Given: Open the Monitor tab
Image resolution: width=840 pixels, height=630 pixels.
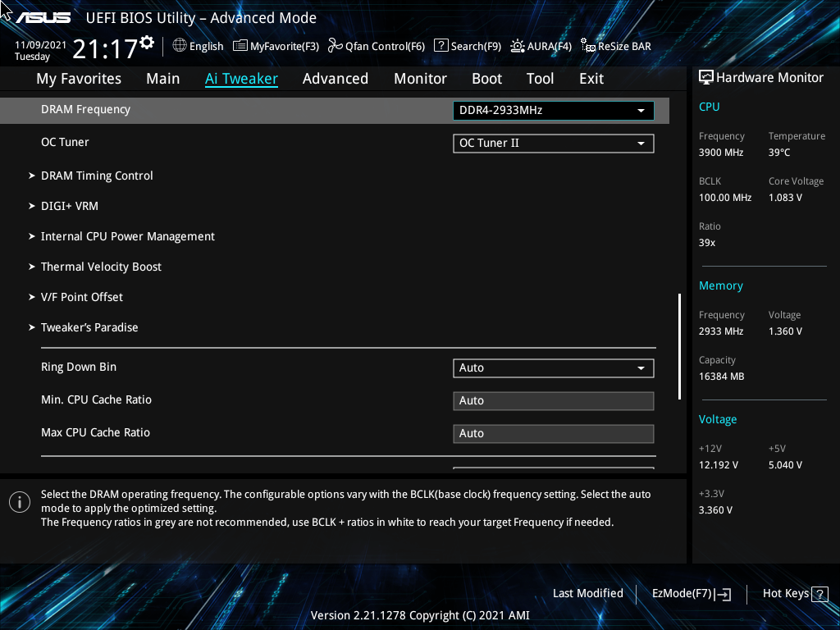Looking at the screenshot, I should (420, 79).
